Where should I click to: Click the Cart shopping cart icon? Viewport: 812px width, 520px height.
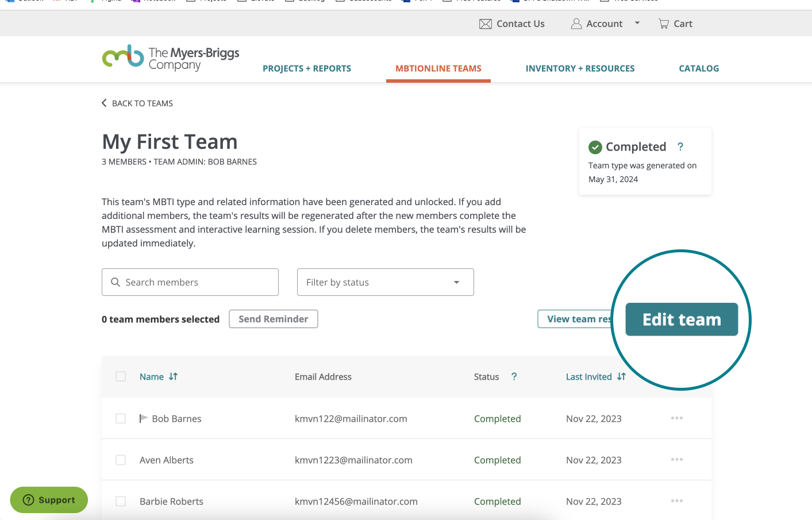coord(664,24)
